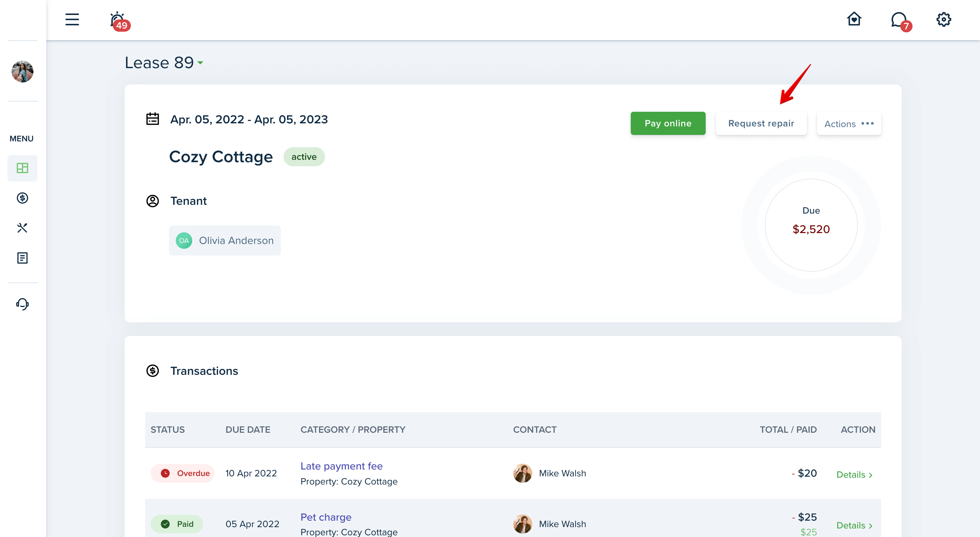Viewport: 980px width, 537px height.
Task: Click the TOTAL / PAID column header
Action: click(788, 430)
